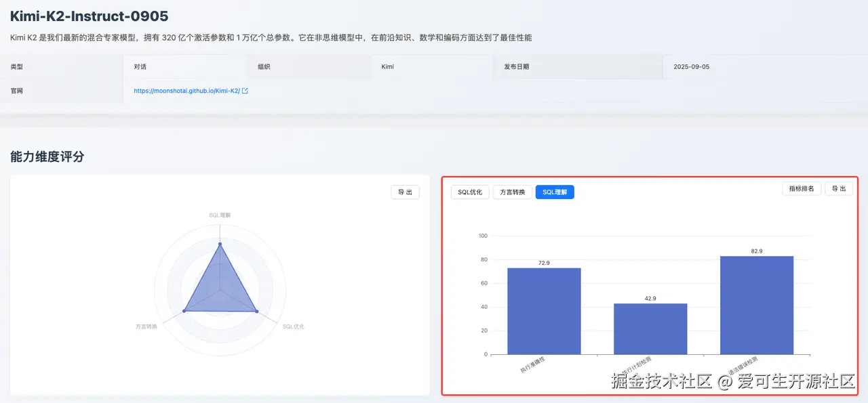Click the 组织 label cell
Viewport: 868px width, 403px height.
click(309, 67)
